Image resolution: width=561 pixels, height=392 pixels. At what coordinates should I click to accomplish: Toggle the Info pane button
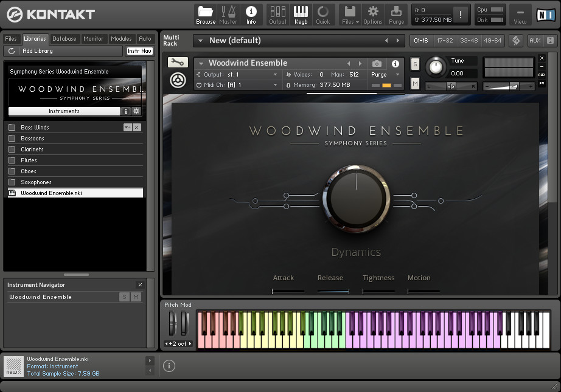coord(251,15)
